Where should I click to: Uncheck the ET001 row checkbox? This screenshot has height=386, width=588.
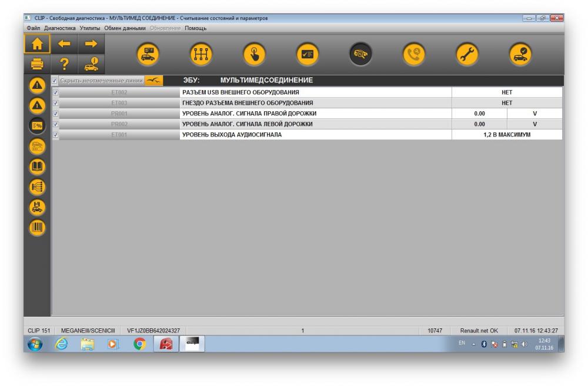pyautogui.click(x=55, y=135)
